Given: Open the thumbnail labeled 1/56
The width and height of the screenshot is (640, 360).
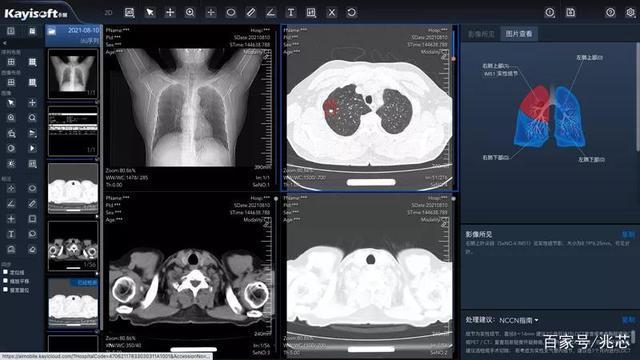Looking at the screenshot, I should click(73, 246).
